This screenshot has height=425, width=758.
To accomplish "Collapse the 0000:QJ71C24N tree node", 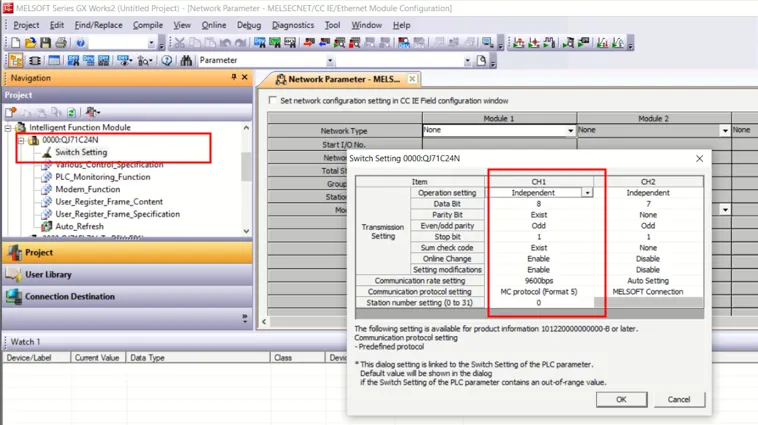I will (21, 140).
